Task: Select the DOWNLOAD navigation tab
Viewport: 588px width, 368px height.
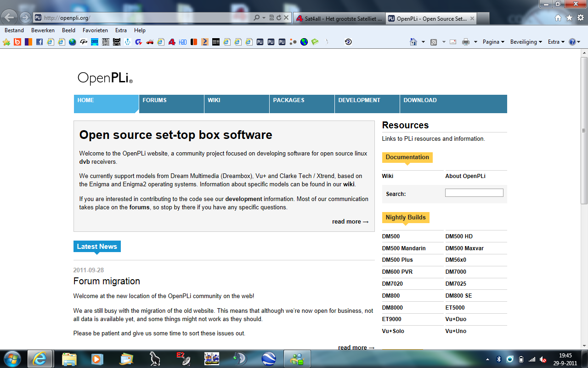Action: (453, 104)
